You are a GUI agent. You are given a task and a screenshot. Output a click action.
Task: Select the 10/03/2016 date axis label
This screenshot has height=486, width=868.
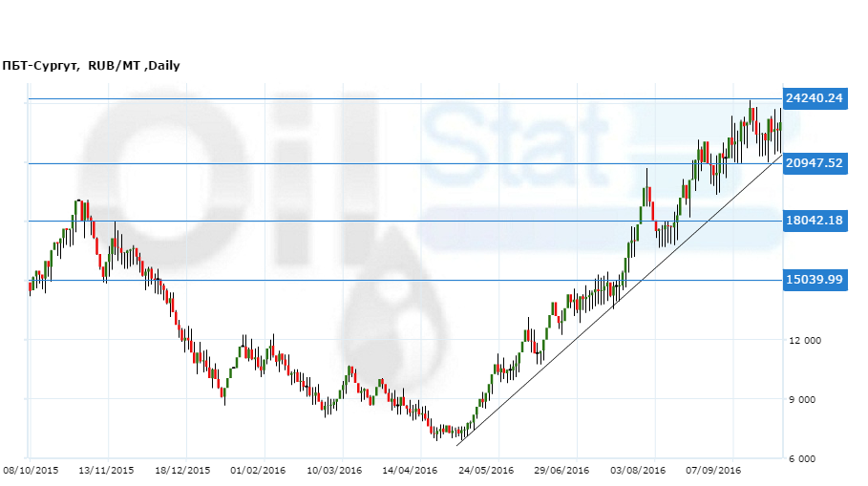[334, 470]
